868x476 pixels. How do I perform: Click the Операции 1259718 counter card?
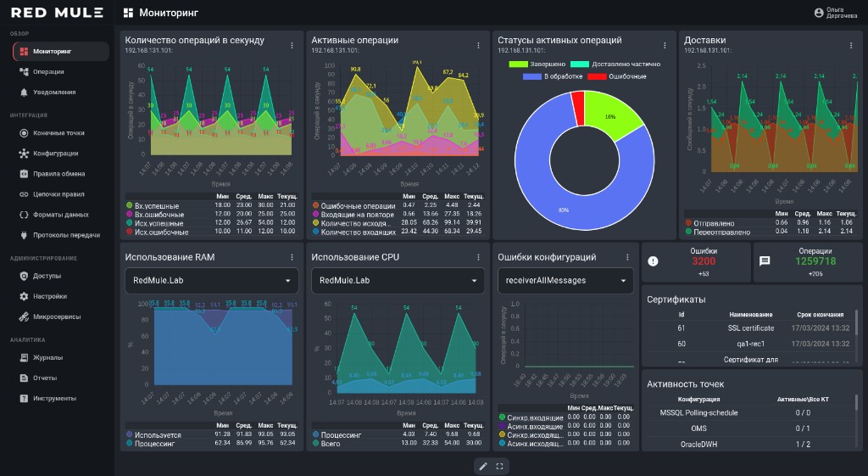[x=808, y=262]
